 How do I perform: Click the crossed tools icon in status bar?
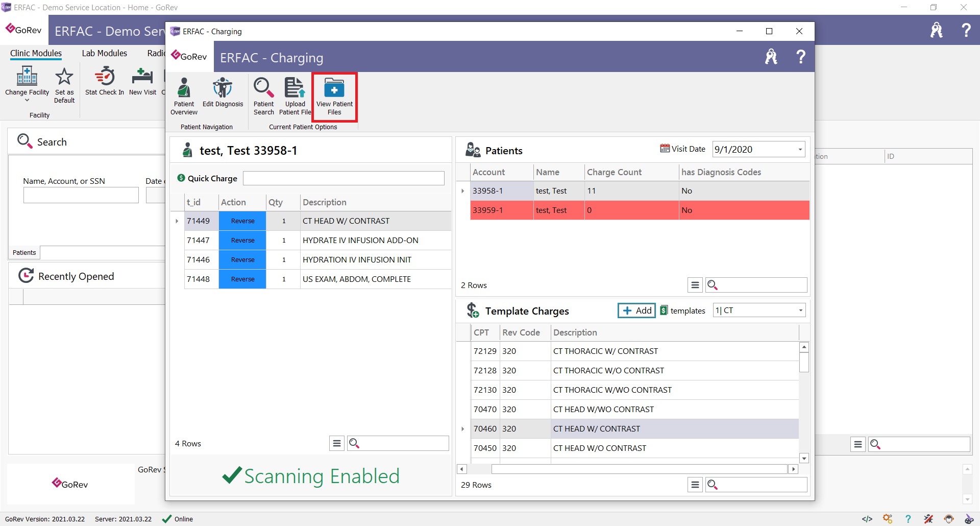(928, 519)
